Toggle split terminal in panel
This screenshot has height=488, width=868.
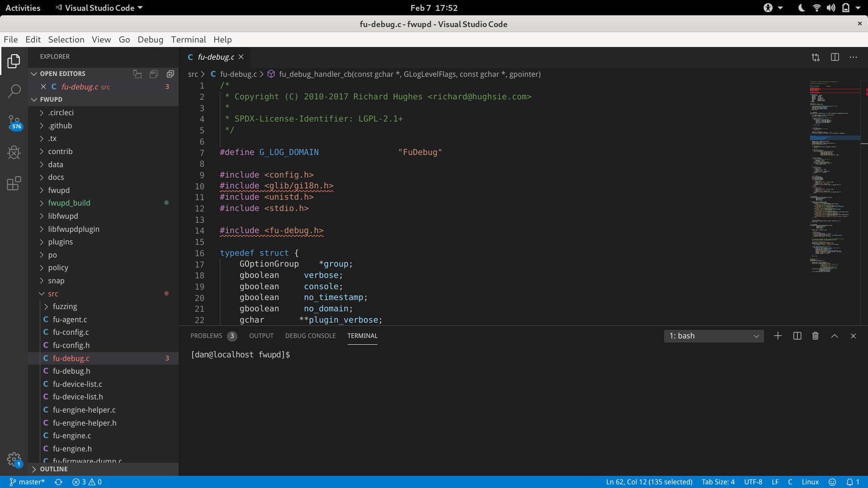click(x=797, y=336)
